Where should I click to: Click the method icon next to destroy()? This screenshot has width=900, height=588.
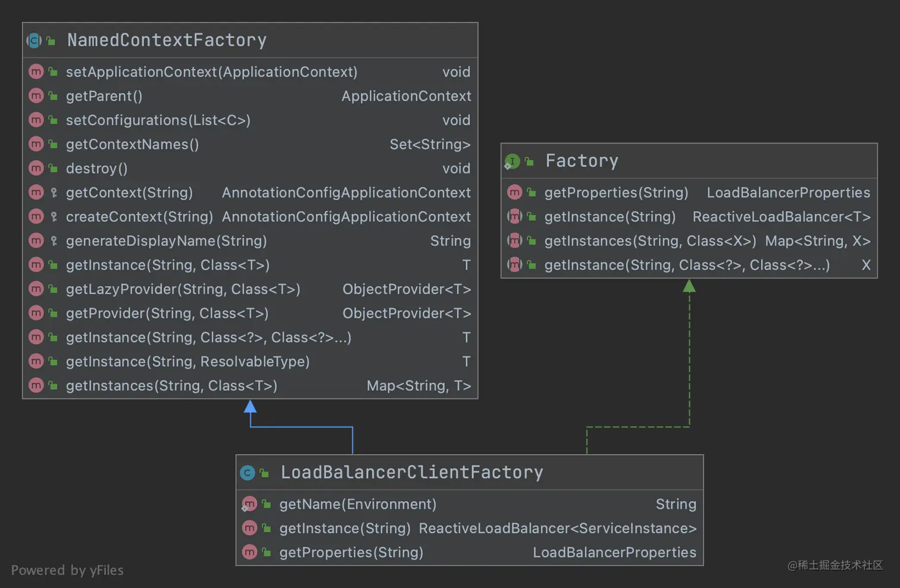click(36, 168)
